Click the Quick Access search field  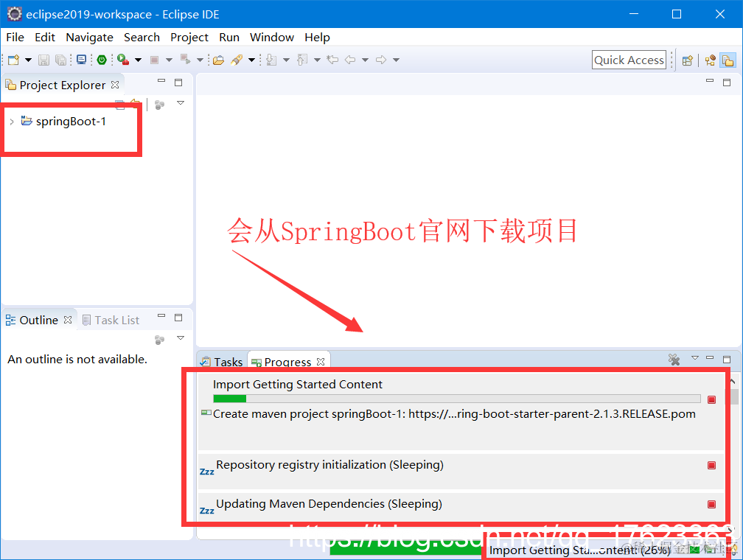point(629,60)
